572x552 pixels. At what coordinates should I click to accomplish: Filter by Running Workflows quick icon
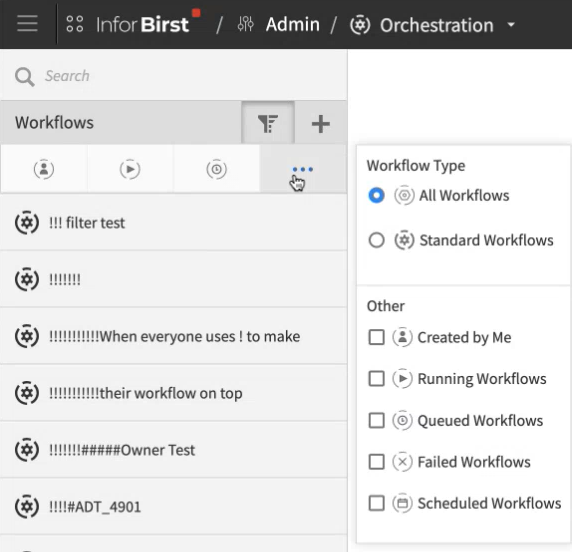(130, 169)
